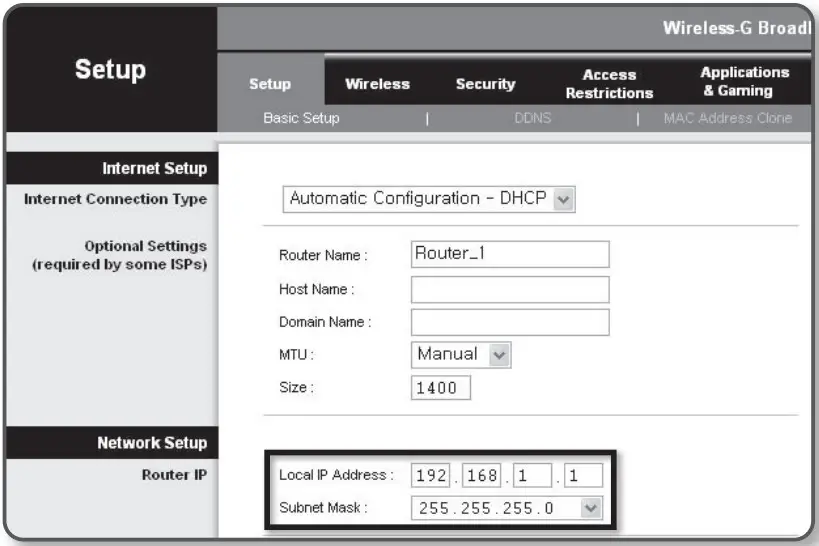819x546 pixels.
Task: Expand the MTU Manual dropdown
Action: [461, 355]
